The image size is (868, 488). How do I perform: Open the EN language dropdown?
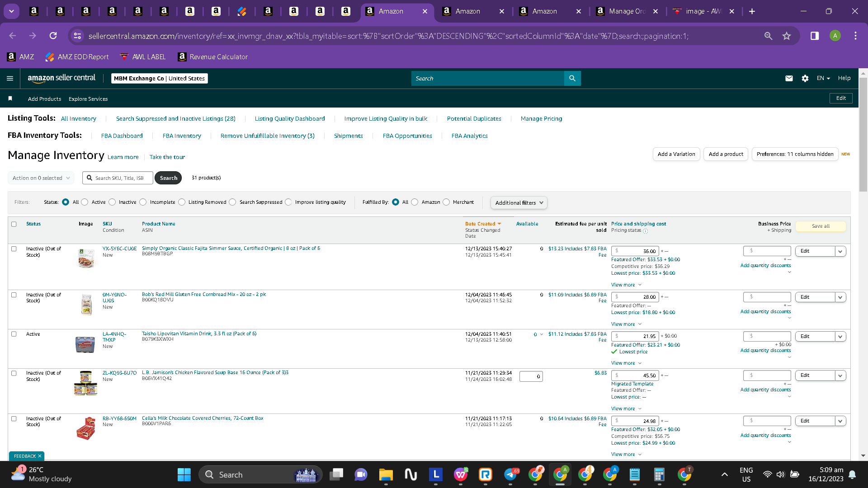(823, 78)
